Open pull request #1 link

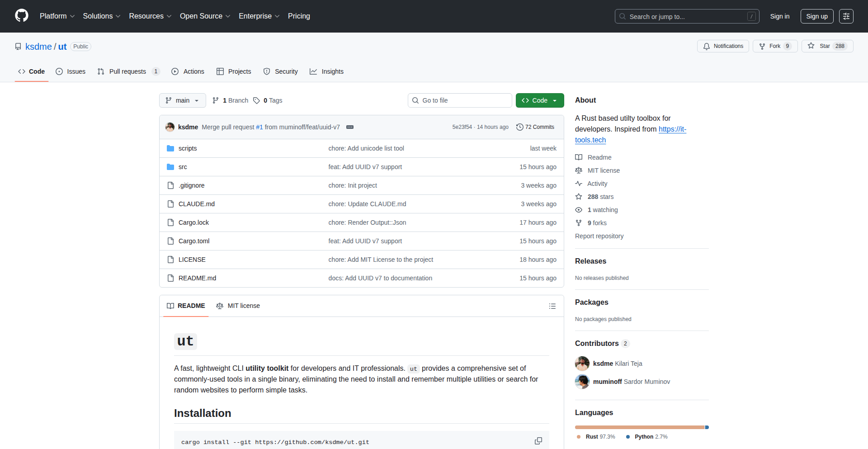pos(259,127)
